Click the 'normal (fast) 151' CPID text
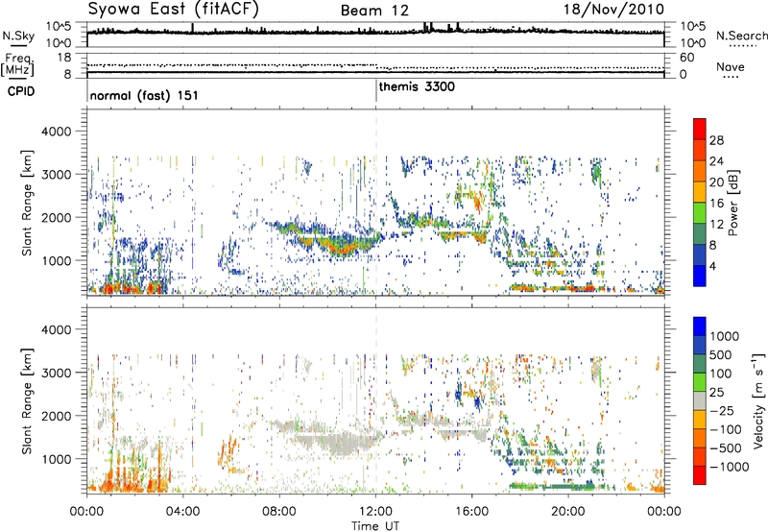 (x=144, y=95)
